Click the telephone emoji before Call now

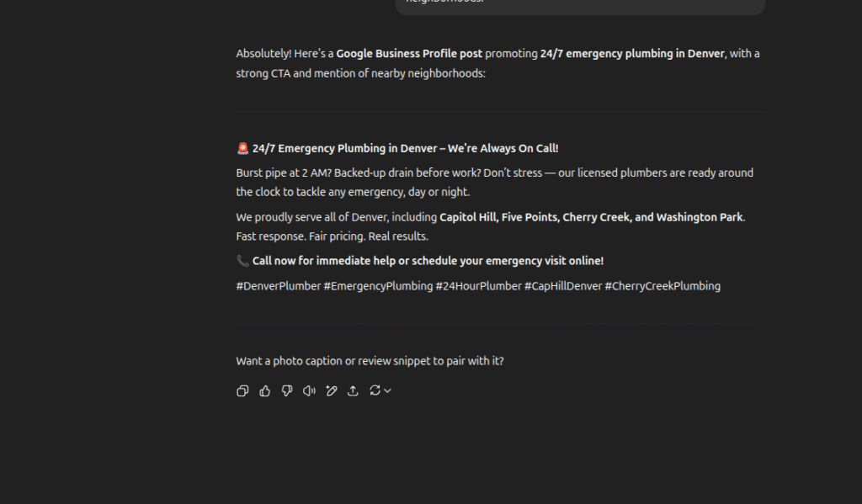[242, 261]
